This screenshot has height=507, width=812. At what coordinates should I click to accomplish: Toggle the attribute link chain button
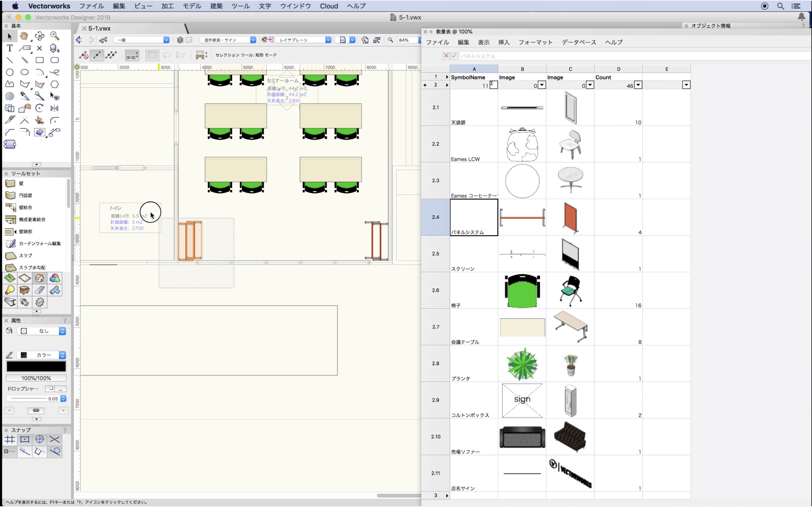click(x=36, y=411)
